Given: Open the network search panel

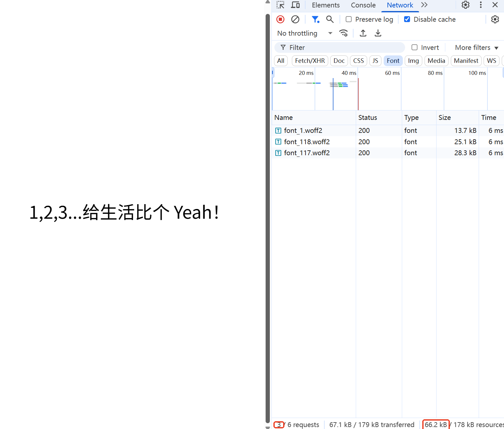Looking at the screenshot, I should tap(330, 19).
